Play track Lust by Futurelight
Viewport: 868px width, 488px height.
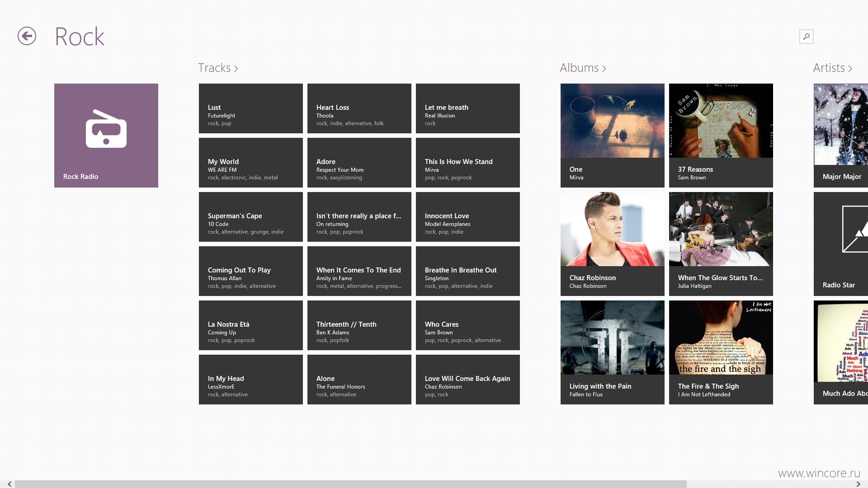(x=251, y=108)
